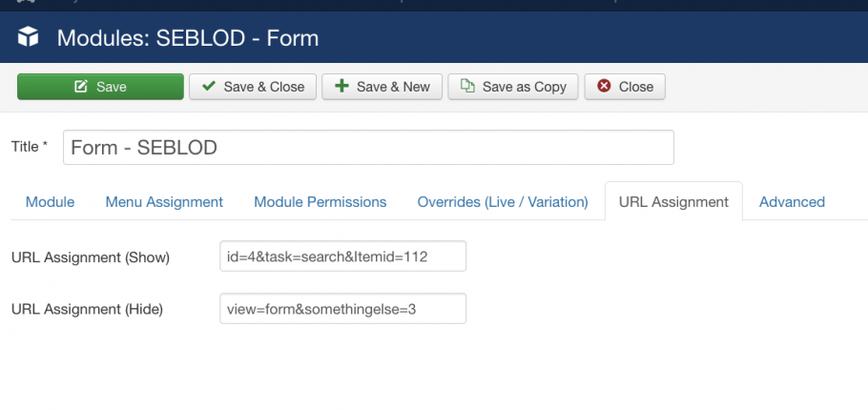Viewport: 868px width, 410px height.
Task: Switch to the Module tab
Action: click(50, 202)
